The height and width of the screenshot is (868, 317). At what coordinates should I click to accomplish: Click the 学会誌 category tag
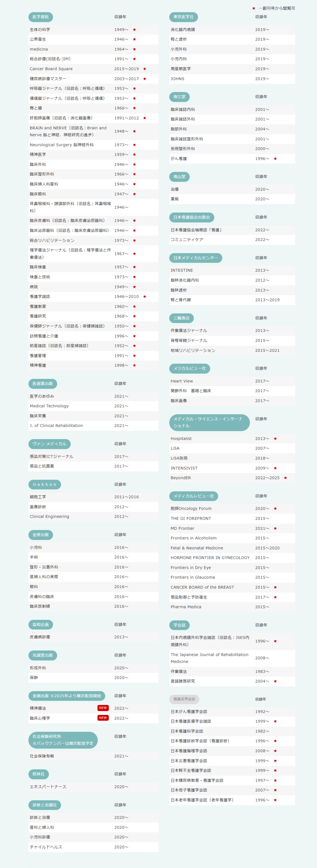tap(179, 625)
